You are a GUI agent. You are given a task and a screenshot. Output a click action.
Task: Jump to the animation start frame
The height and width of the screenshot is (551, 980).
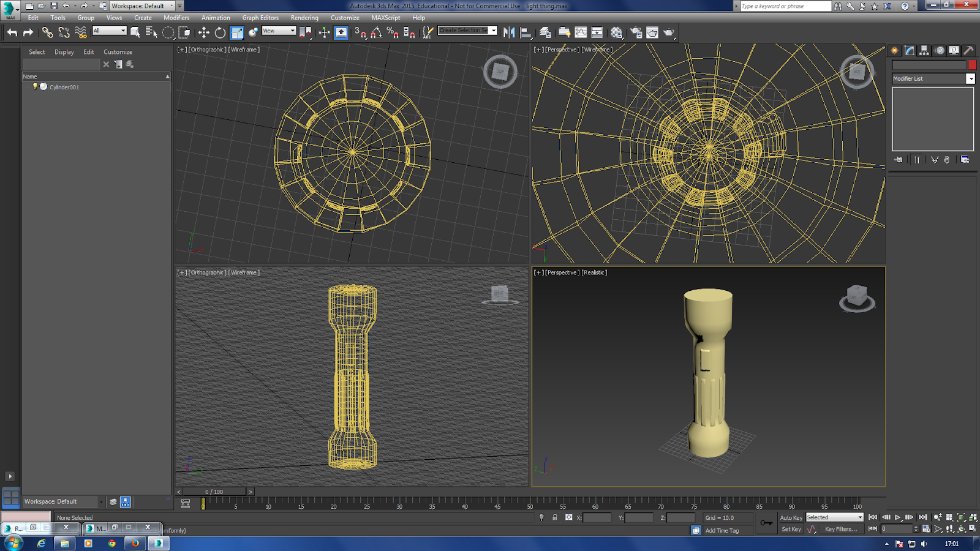click(873, 517)
